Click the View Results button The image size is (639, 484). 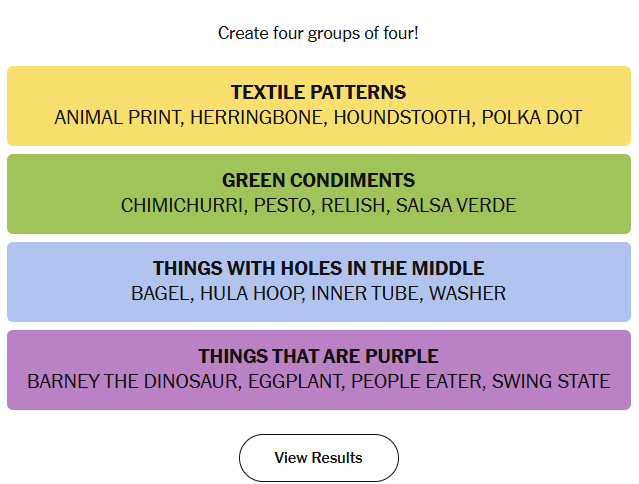(318, 458)
